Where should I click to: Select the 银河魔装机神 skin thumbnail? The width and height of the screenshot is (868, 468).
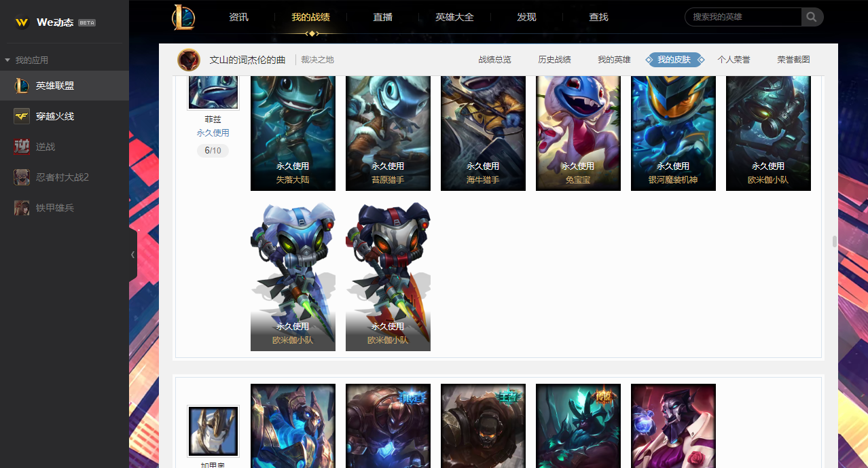673,133
